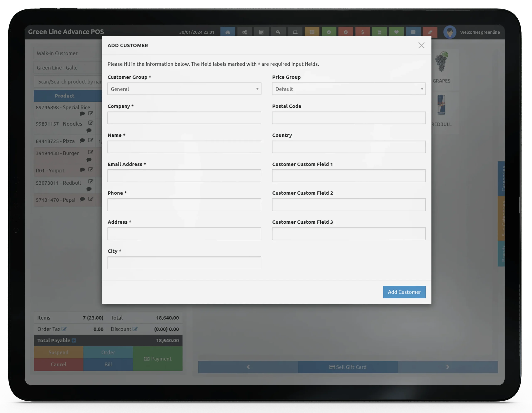
Task: Click the dashboard gauge icon in the top bar
Action: coord(228,32)
